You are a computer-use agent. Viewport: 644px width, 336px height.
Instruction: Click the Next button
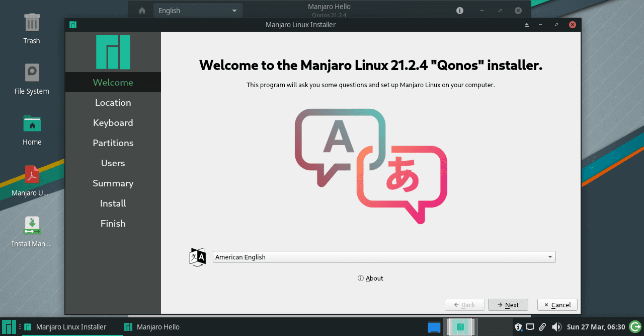pyautogui.click(x=508, y=305)
